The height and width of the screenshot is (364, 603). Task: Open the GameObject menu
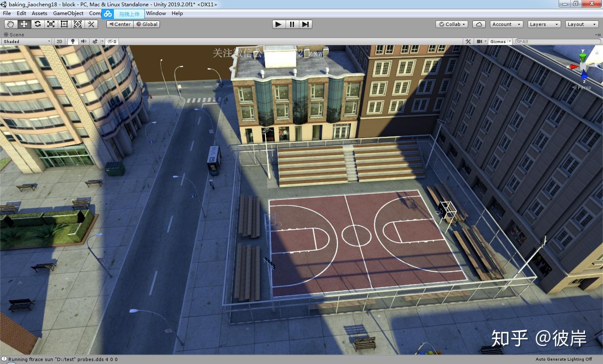[68, 13]
